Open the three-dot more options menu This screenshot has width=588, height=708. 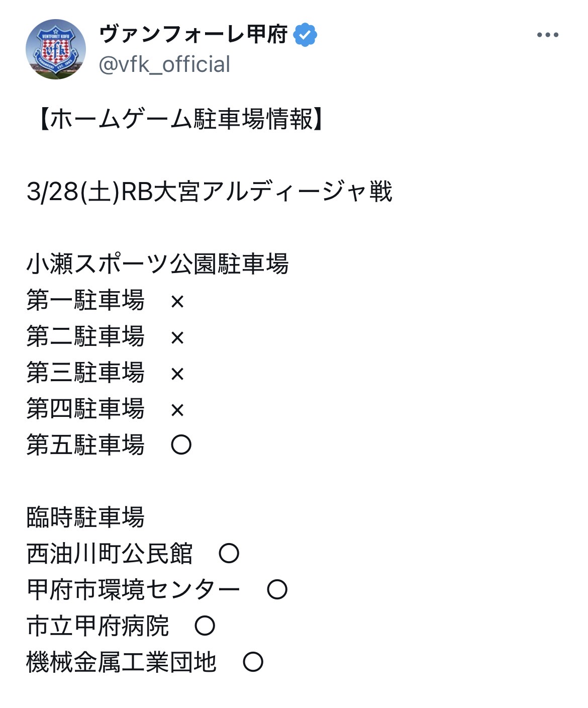(547, 35)
